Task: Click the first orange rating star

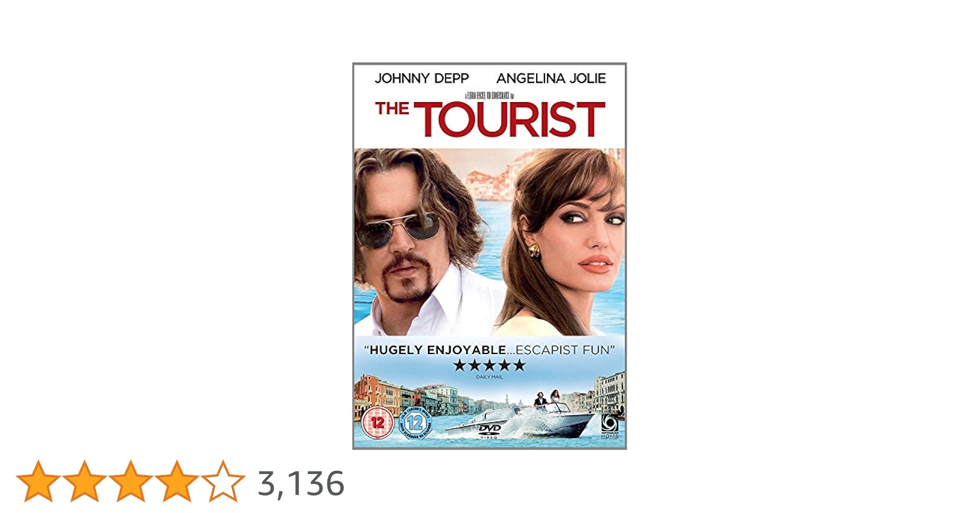Action: [38, 481]
